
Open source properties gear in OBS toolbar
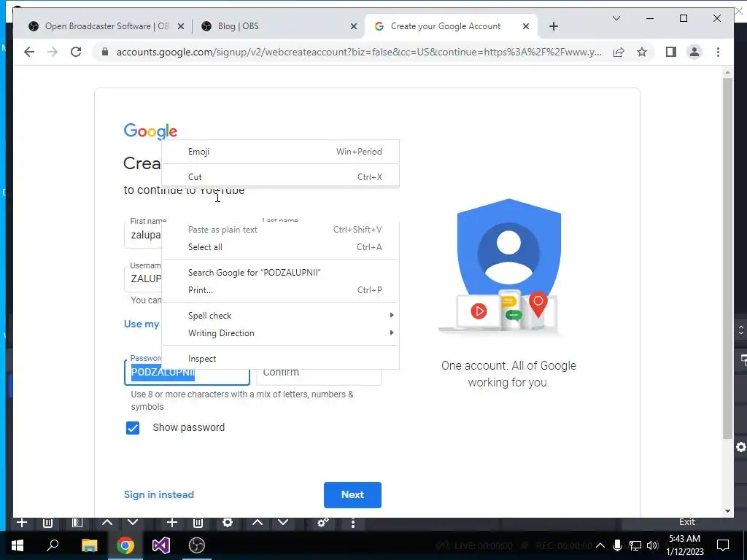[228, 522]
